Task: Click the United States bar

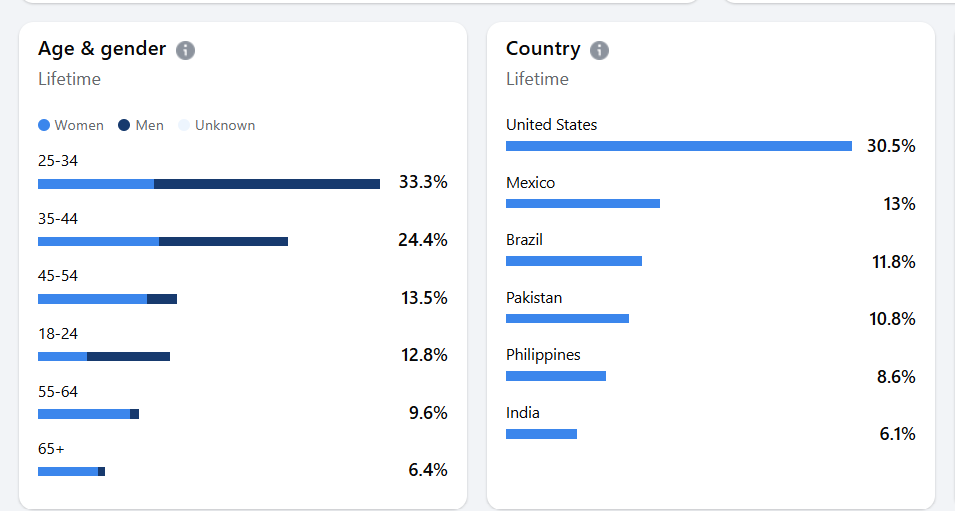Action: click(x=678, y=146)
